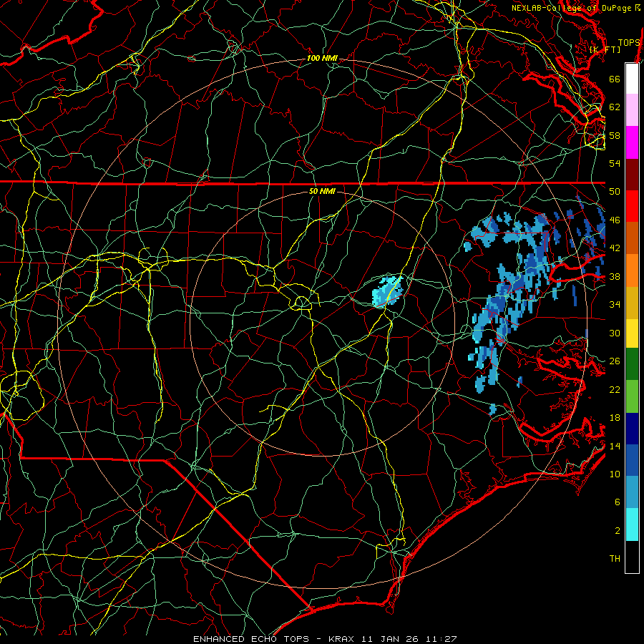Click the '14' legend value
Screen dimensions: 644x644
[615, 446]
